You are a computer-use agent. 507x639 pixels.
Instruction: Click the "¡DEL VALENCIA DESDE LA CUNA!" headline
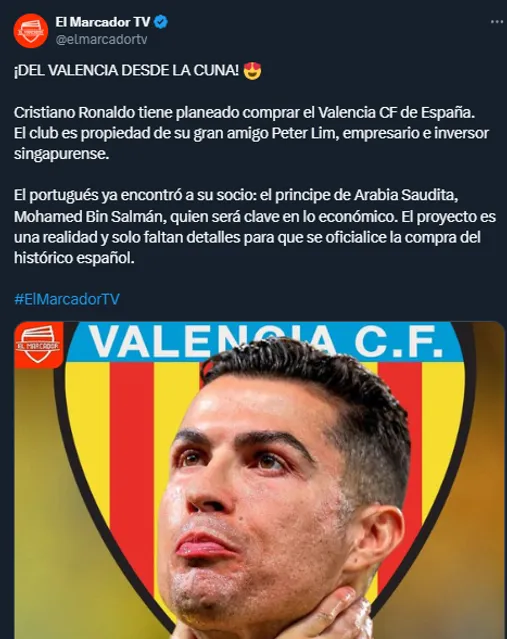coord(126,71)
